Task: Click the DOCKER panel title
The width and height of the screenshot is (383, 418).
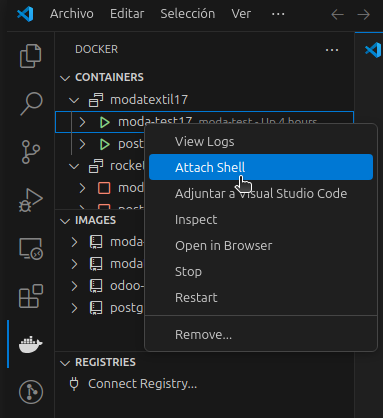Action: [x=97, y=49]
